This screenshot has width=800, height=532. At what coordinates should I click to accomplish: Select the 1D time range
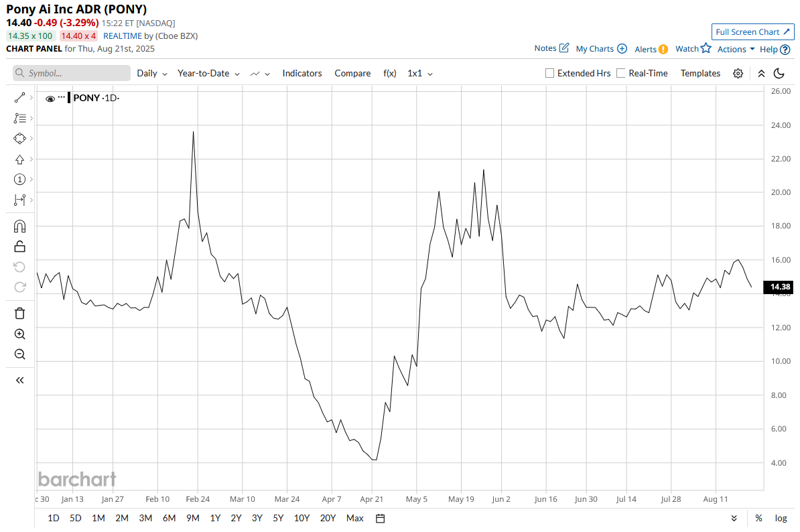tap(53, 518)
